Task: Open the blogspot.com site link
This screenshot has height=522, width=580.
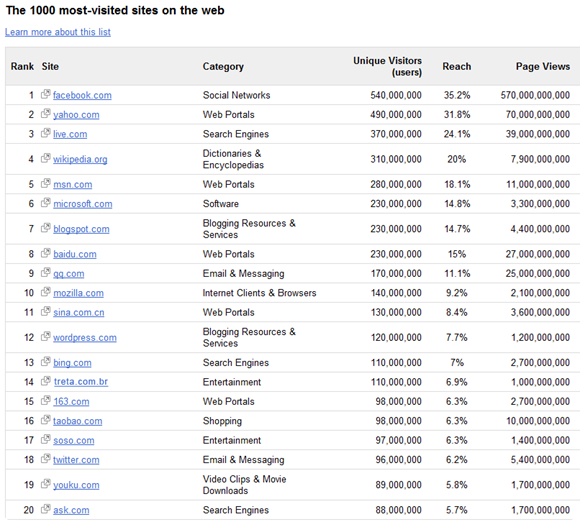Action: point(81,229)
